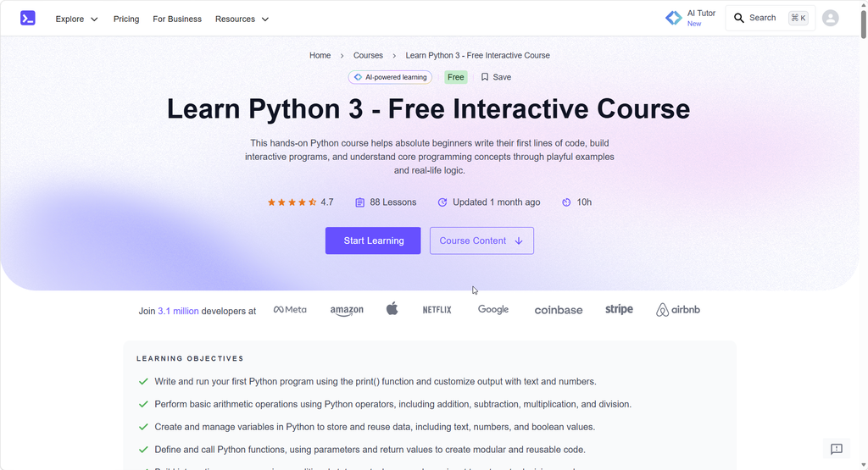Click the Learn Python 3 breadcrumb
The height and width of the screenshot is (470, 868).
pyautogui.click(x=478, y=55)
